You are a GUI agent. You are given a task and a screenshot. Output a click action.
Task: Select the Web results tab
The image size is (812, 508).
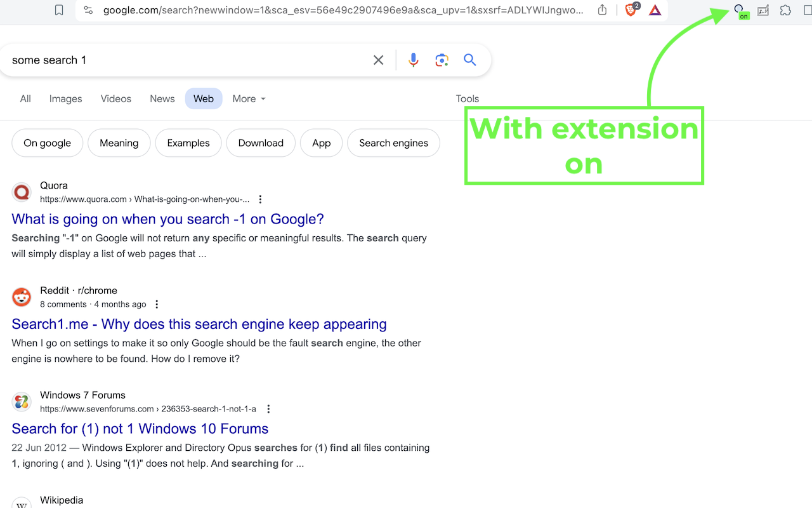(204, 98)
